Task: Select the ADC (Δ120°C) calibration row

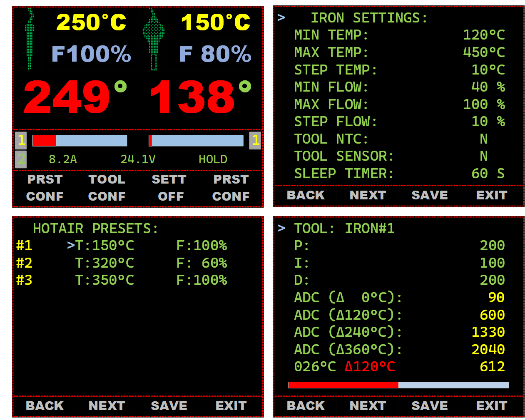Action: pos(399,315)
